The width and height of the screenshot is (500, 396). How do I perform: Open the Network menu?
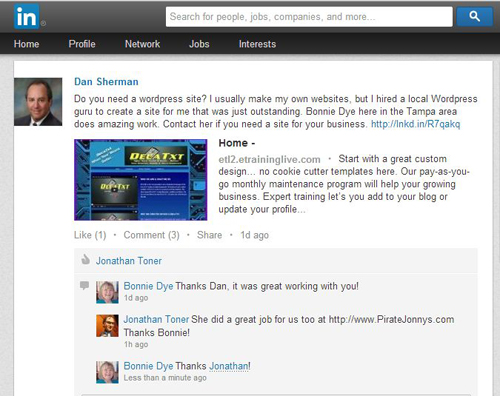142,44
